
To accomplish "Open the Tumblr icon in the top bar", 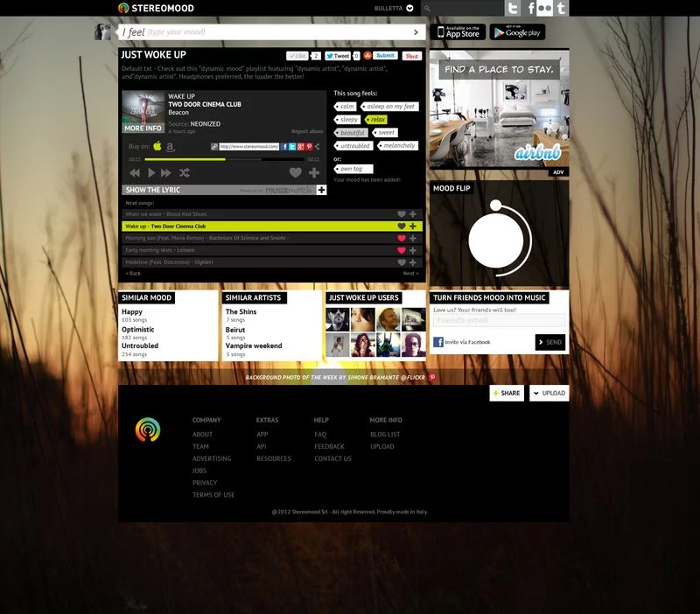I will point(561,8).
